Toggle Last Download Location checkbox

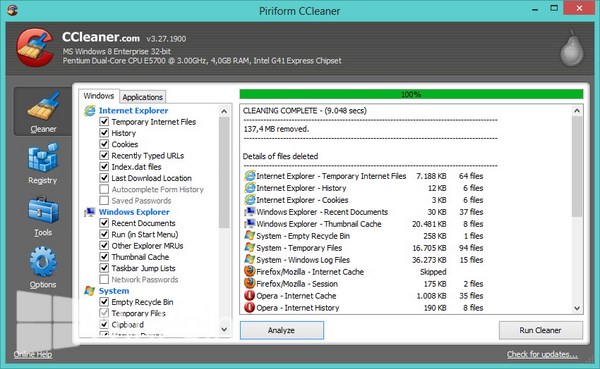pos(104,178)
